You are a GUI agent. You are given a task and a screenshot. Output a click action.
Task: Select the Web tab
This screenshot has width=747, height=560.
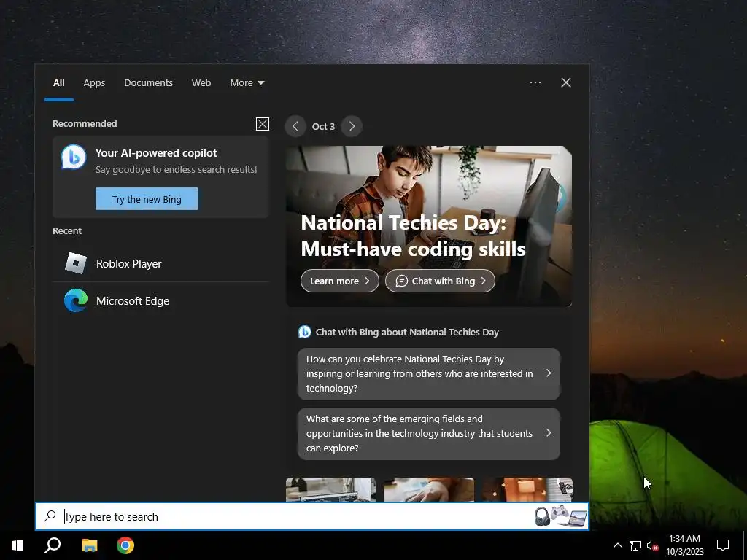coord(201,83)
